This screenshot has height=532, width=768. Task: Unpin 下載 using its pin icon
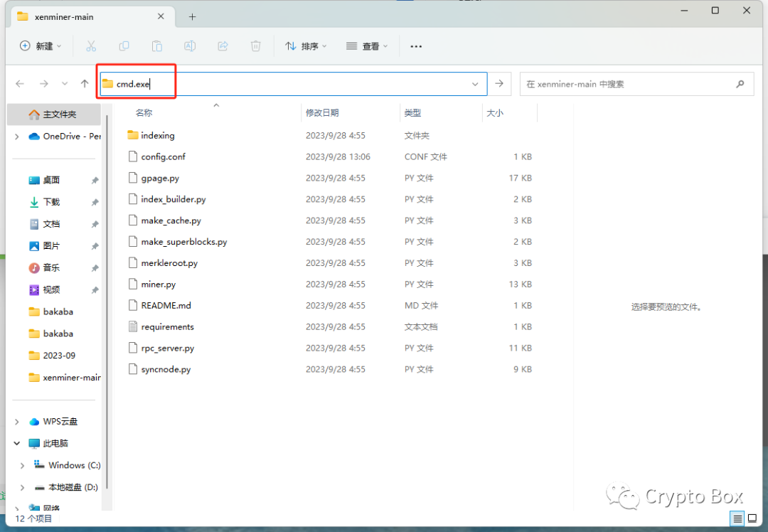[x=95, y=202]
